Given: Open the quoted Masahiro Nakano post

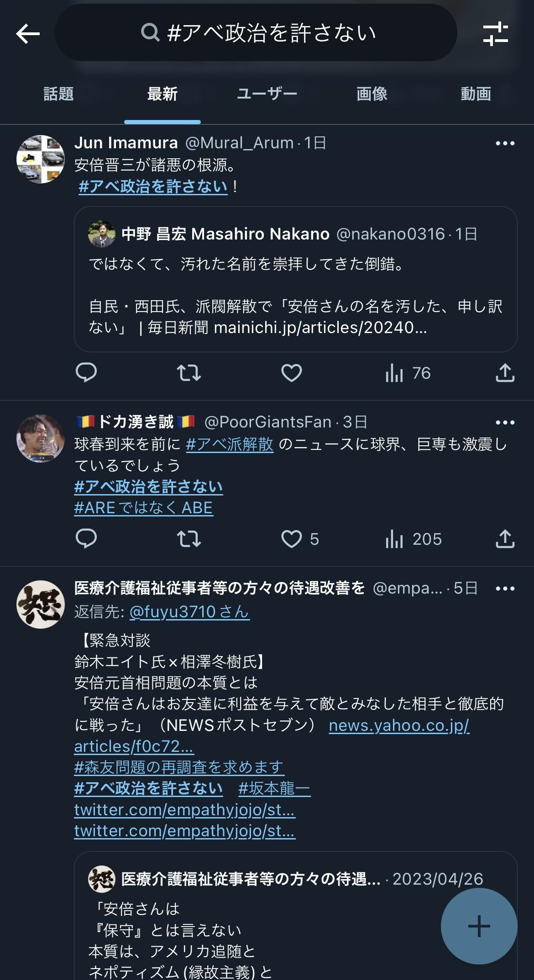Looking at the screenshot, I should point(296,279).
